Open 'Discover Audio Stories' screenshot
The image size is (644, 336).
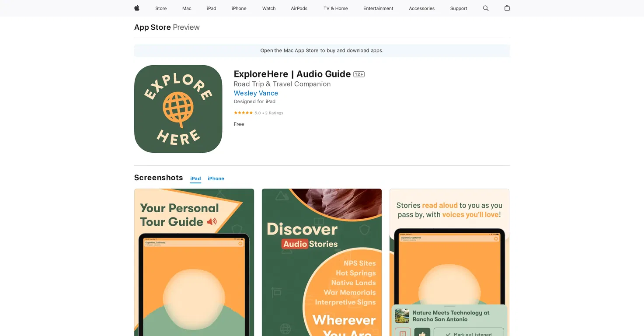(x=322, y=262)
